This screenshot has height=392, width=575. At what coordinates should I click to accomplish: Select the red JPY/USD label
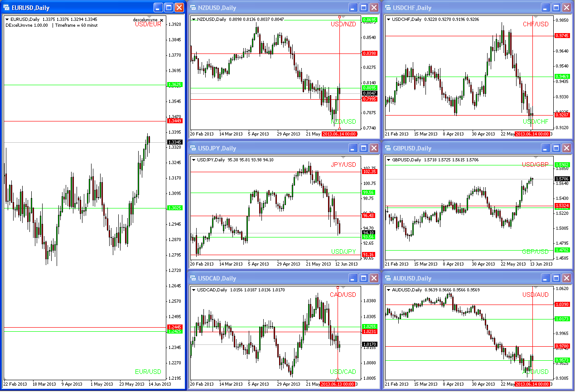[x=343, y=165]
